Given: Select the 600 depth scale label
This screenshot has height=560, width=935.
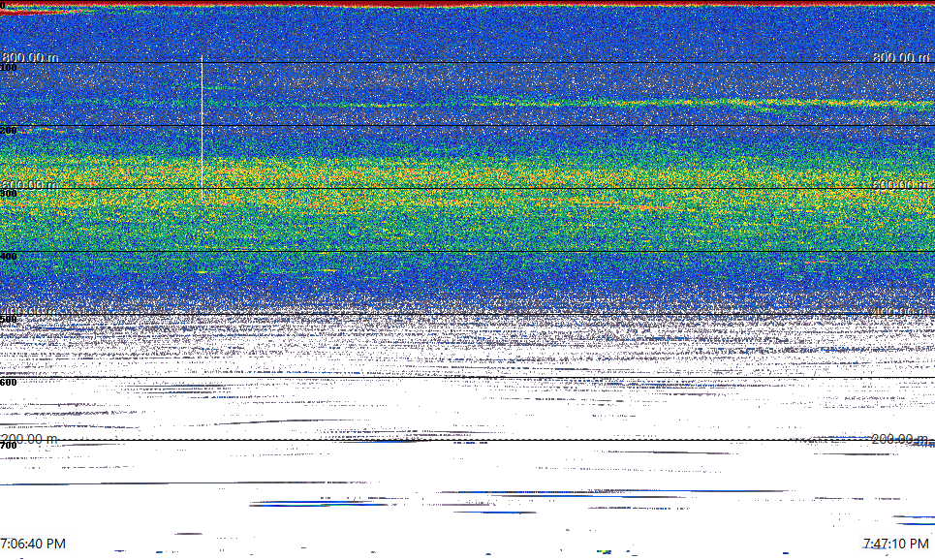Looking at the screenshot, I should coord(9,383).
